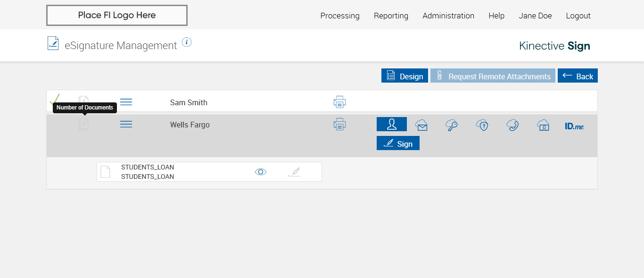Select ID.me verification option

(x=574, y=126)
